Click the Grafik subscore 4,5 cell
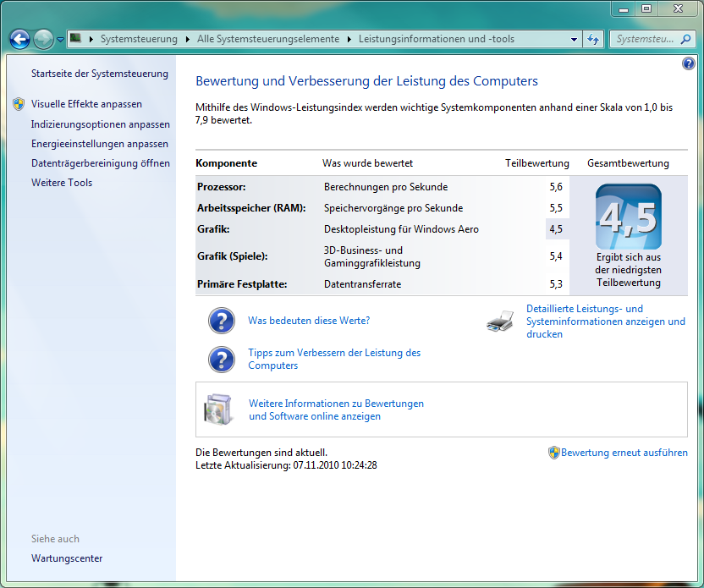This screenshot has height=588, width=704. [557, 229]
